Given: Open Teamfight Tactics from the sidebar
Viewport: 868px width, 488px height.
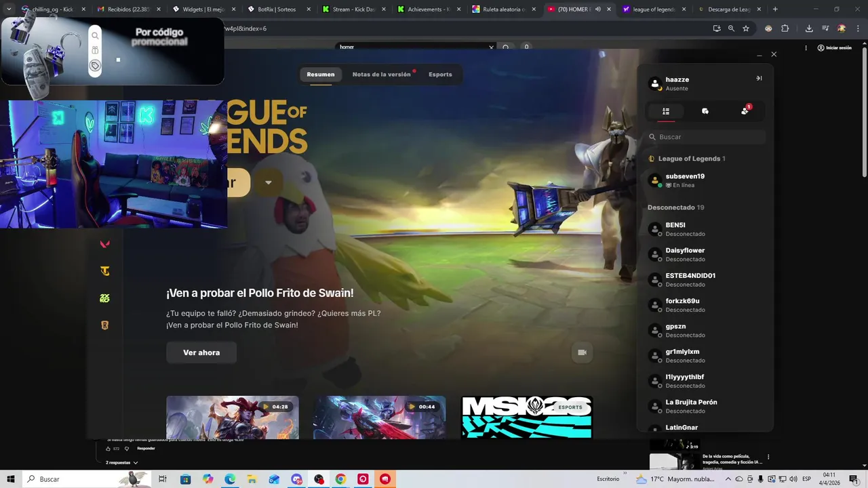Looking at the screenshot, I should pos(104,271).
